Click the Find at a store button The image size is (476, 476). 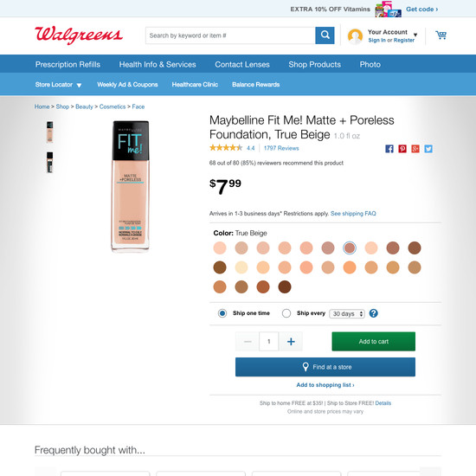[x=325, y=367]
